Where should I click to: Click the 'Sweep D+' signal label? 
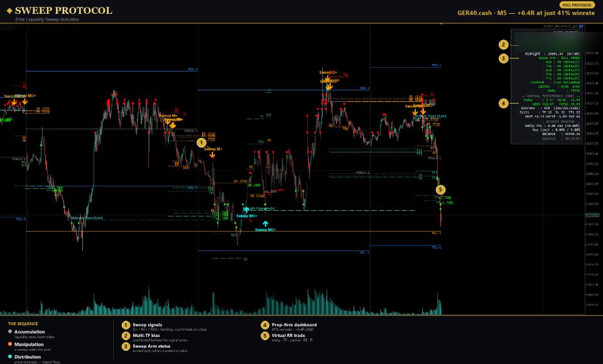pos(328,72)
